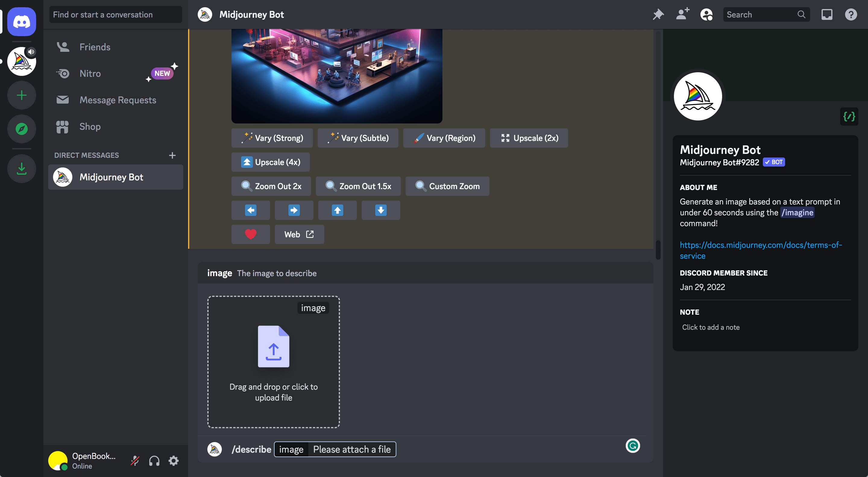Open User Settings gear icon
Screen dimensions: 868x477
174,460
